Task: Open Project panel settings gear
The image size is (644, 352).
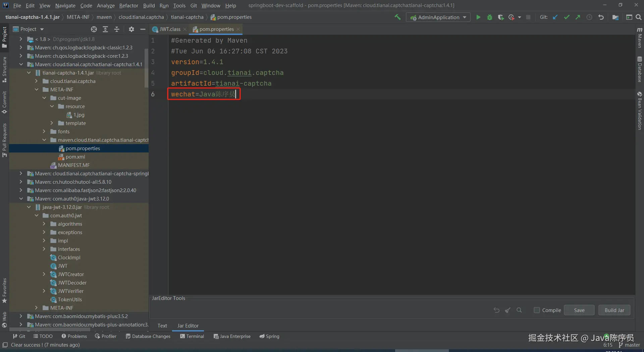Action: (x=131, y=29)
